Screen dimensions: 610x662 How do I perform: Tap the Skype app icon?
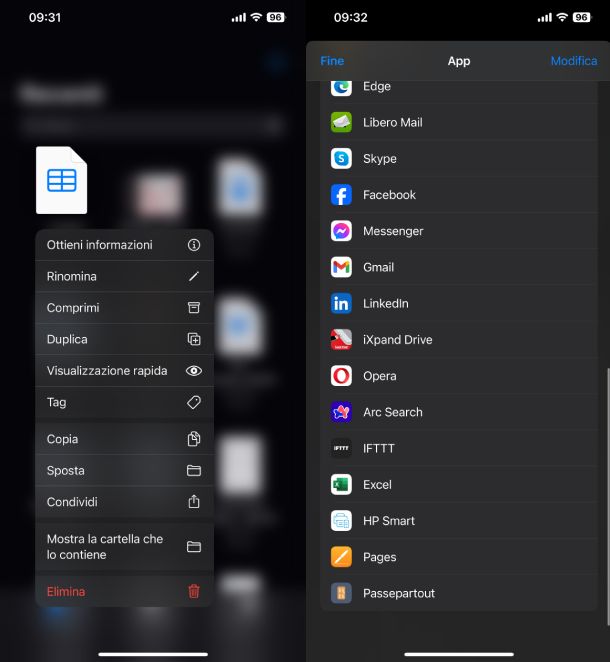341,159
